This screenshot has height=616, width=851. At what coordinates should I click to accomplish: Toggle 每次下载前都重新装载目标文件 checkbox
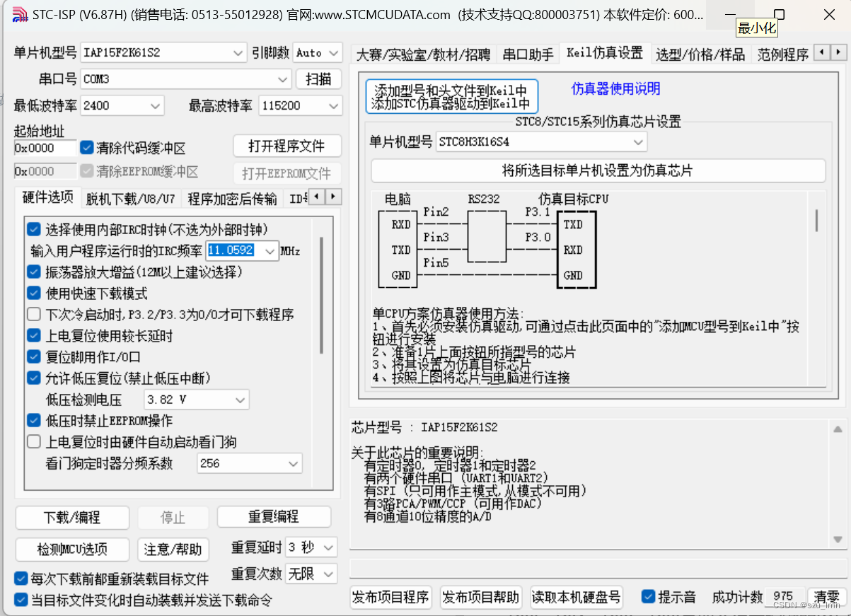(22, 579)
